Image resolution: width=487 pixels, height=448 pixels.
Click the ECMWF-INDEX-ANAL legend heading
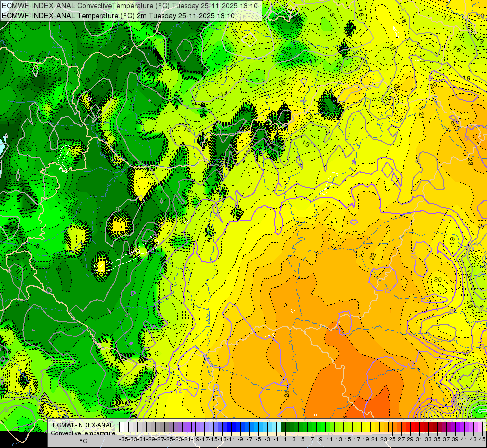[83, 425]
